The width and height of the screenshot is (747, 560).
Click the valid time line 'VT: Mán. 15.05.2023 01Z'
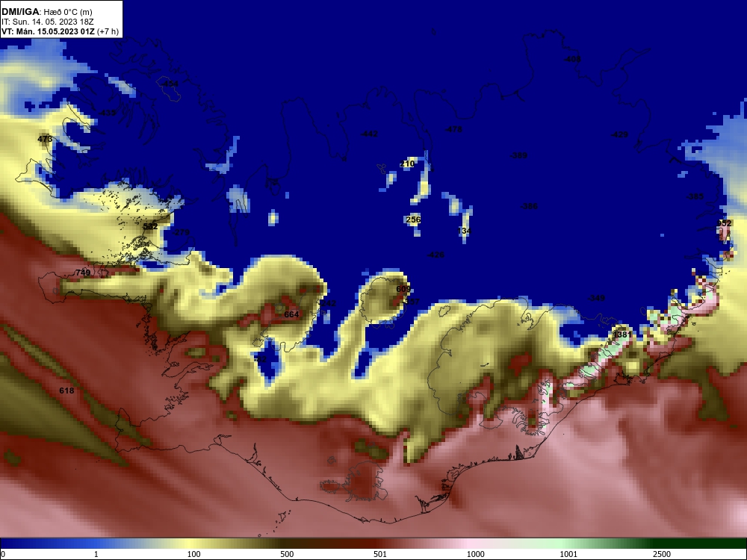pos(48,31)
